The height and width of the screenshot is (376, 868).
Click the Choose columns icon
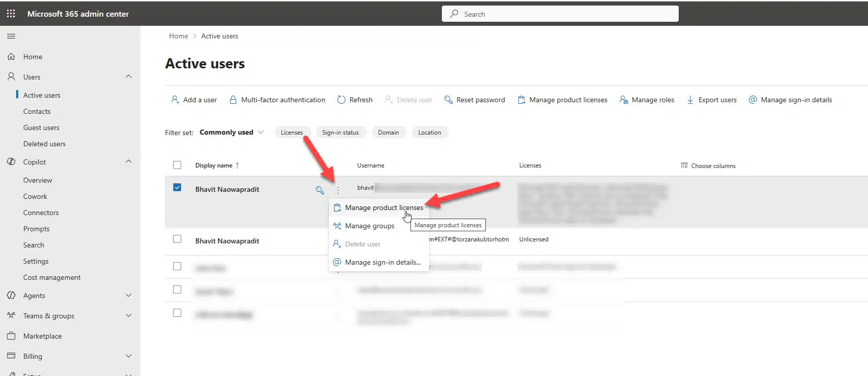coord(684,165)
